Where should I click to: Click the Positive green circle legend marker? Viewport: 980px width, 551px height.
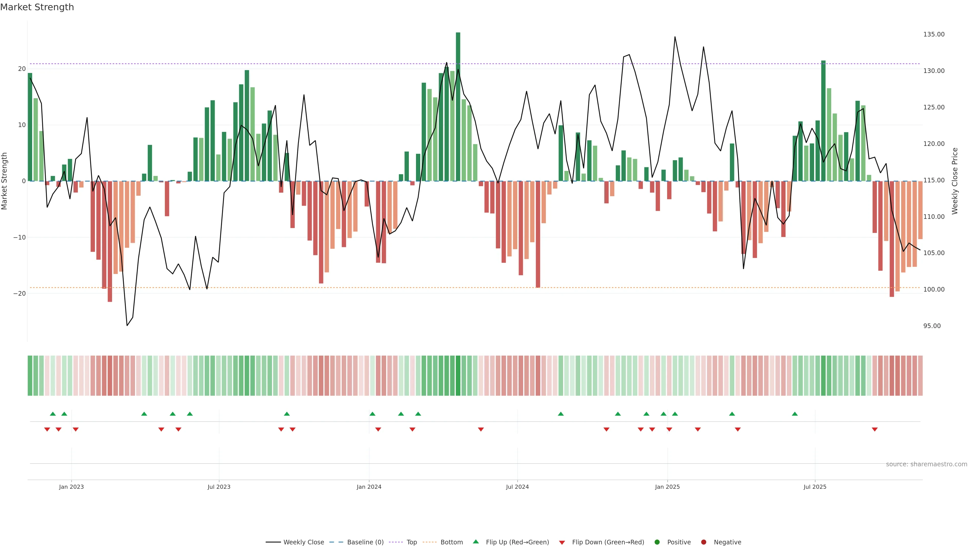coord(657,542)
